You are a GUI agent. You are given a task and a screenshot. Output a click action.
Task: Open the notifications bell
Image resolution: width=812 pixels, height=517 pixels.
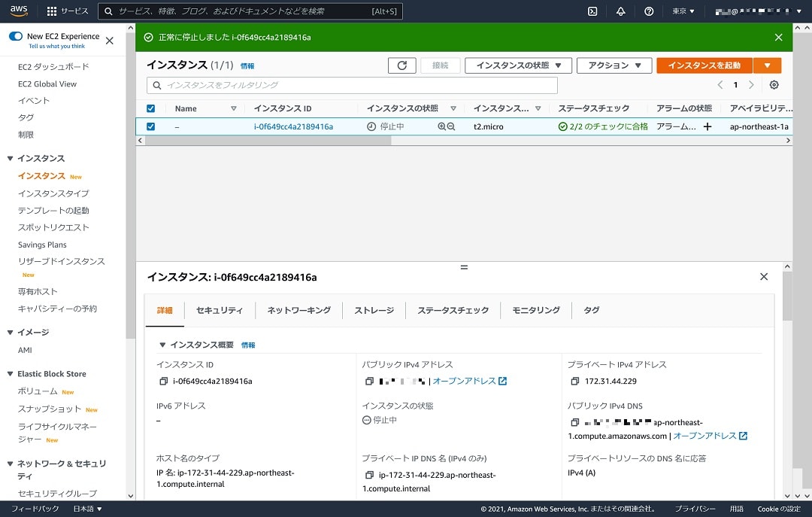[x=620, y=11]
